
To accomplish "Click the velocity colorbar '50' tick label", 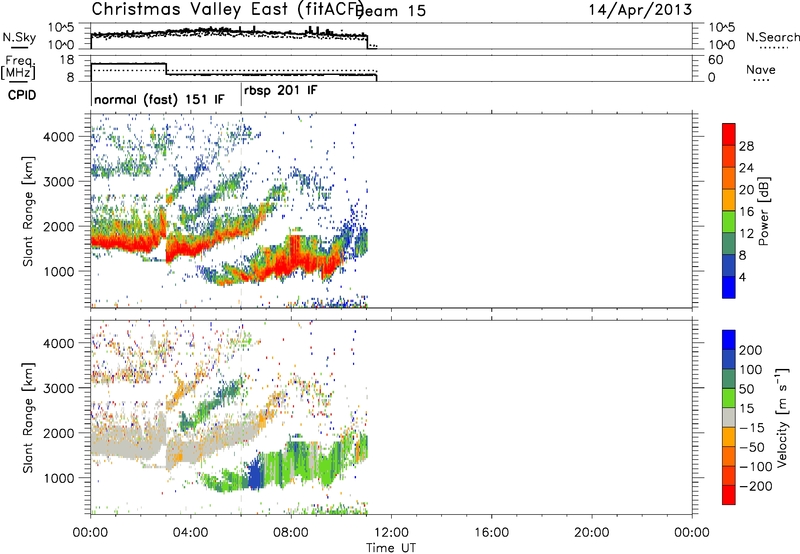I will click(x=746, y=389).
